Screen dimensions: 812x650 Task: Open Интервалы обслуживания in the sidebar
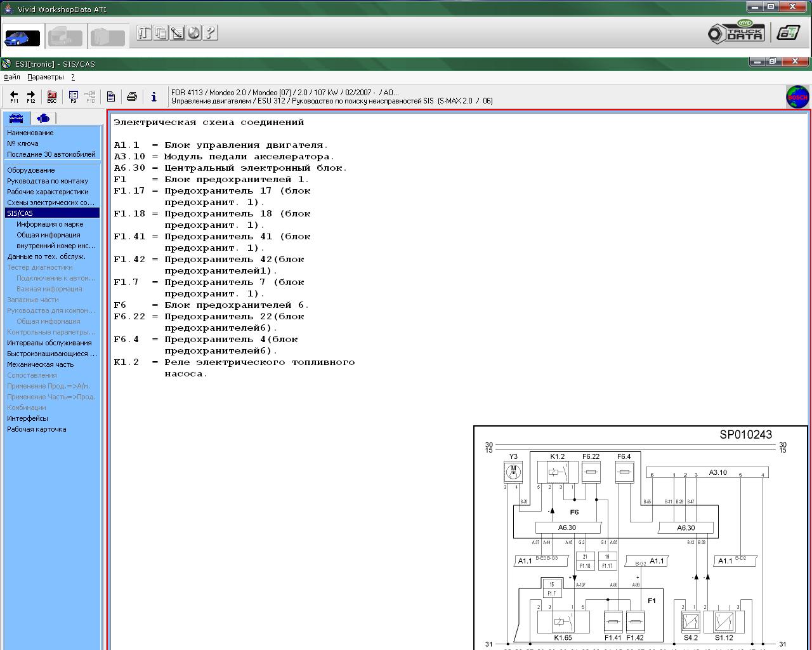pyautogui.click(x=49, y=343)
